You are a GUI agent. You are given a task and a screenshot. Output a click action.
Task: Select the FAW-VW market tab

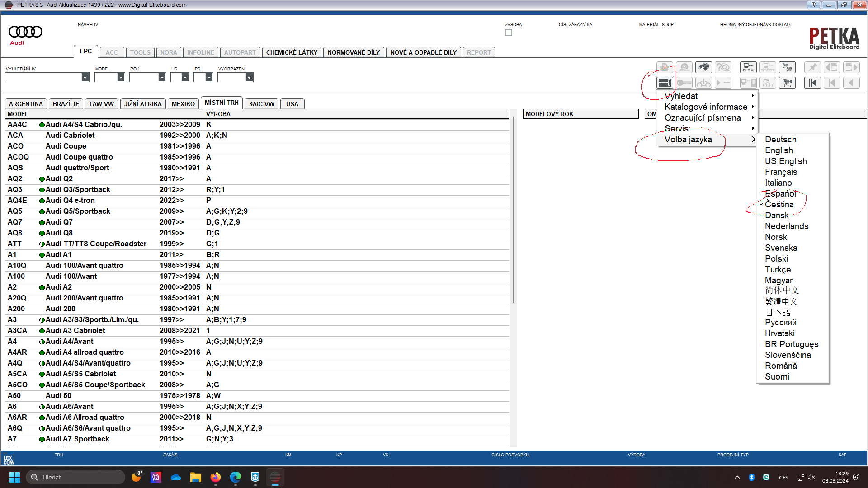click(x=102, y=104)
